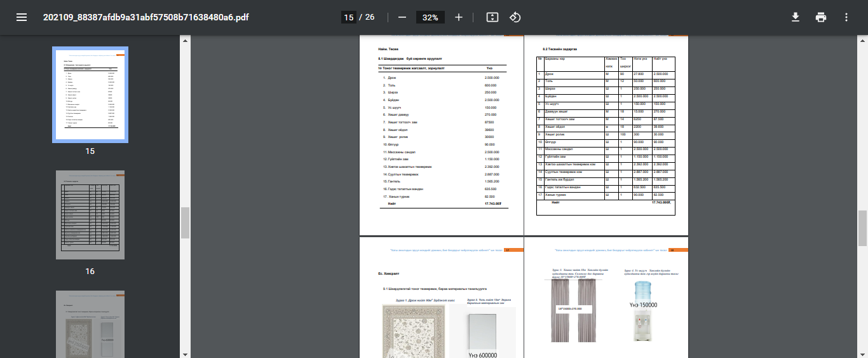Viewport: 868px width, 358px height.
Task: Click the fit to page icon
Action: coord(491,17)
